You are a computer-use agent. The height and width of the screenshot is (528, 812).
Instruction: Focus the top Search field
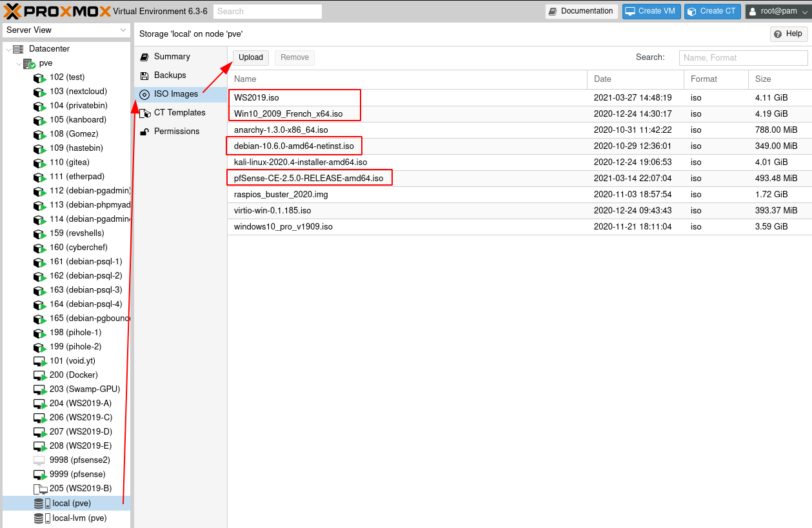[x=267, y=12]
